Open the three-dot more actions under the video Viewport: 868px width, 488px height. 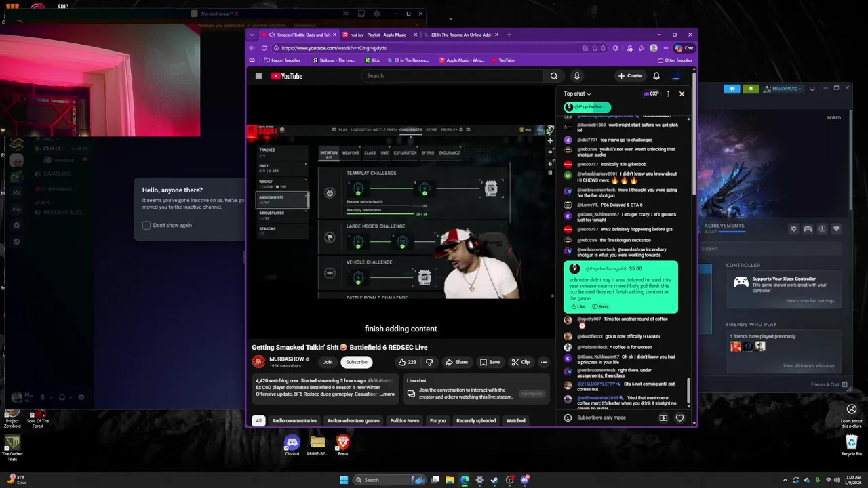[x=543, y=362]
